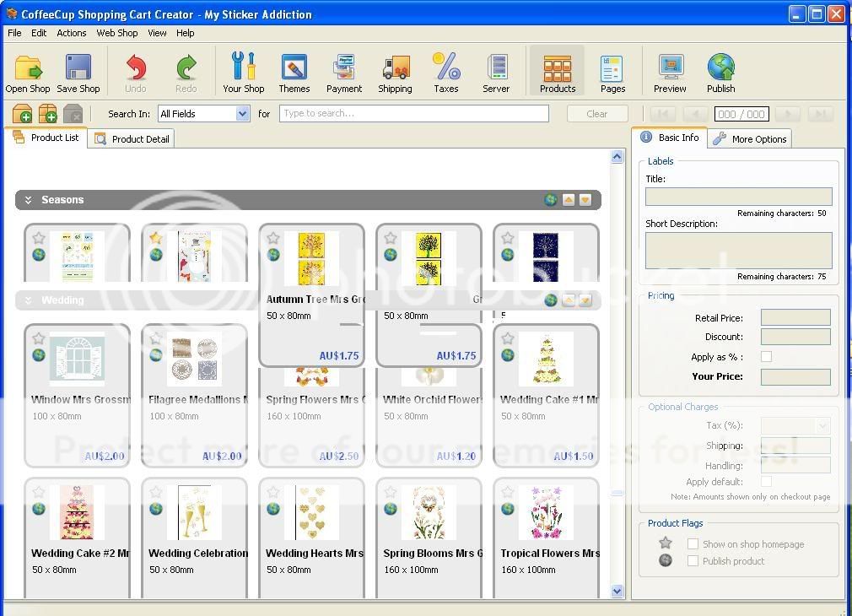Undo the last action
Screen dimensions: 852x616
pos(135,73)
